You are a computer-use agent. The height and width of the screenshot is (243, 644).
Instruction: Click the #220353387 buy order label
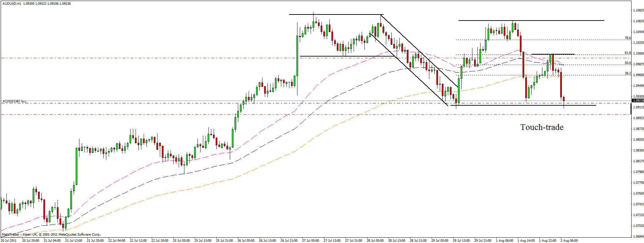[x=14, y=101]
